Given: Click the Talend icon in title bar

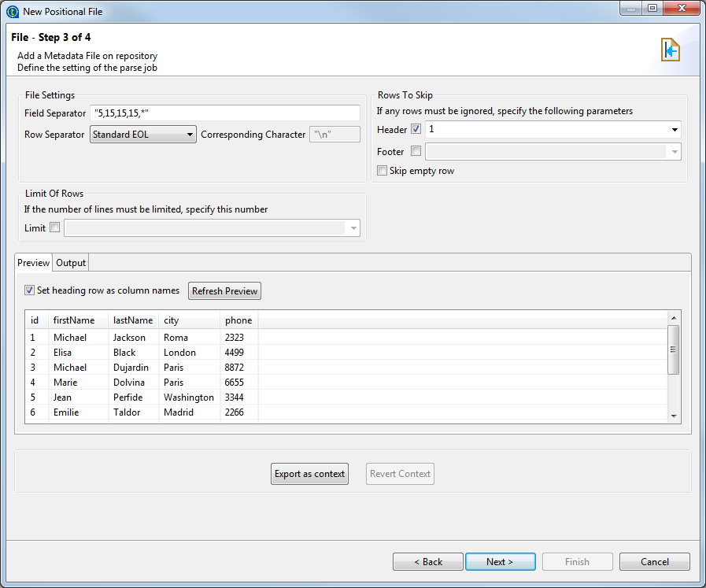Looking at the screenshot, I should (12, 11).
